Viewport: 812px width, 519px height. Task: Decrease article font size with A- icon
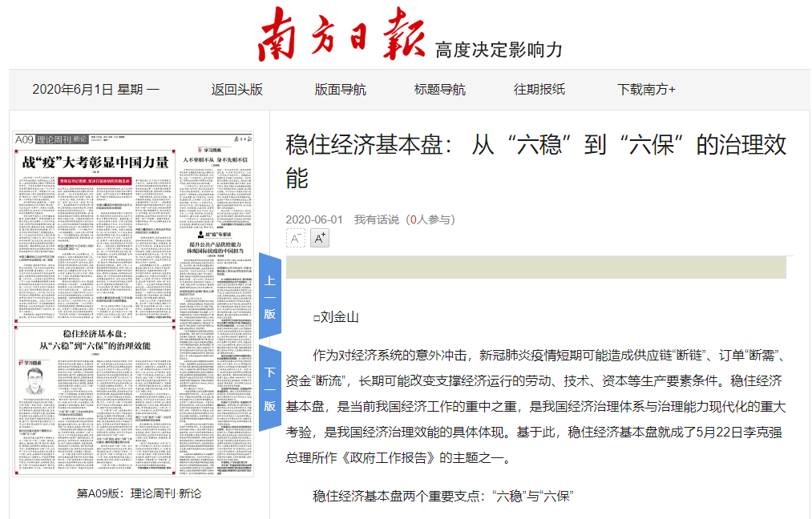[295, 238]
